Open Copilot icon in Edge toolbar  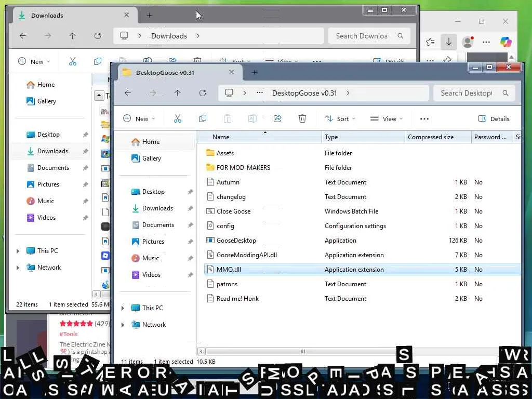click(x=506, y=42)
